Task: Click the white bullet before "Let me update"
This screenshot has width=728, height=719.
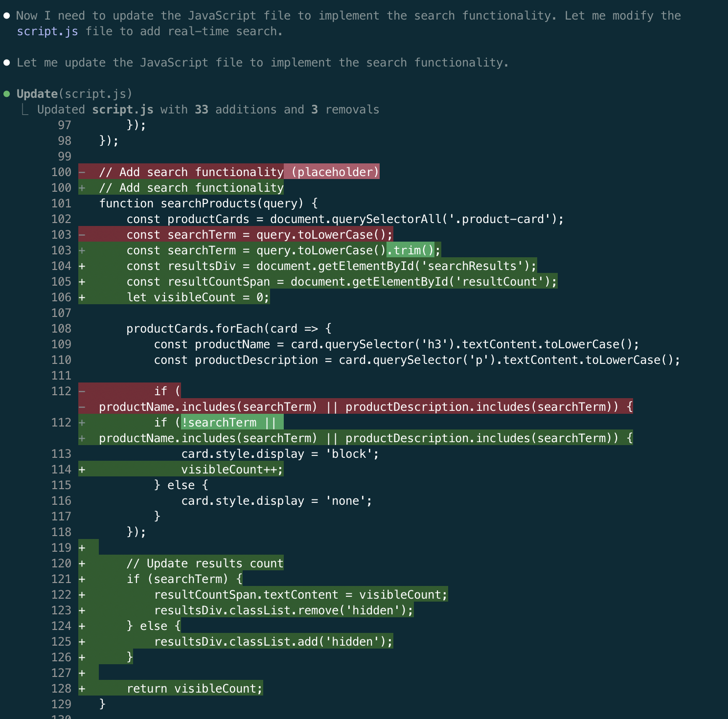Action: point(7,63)
